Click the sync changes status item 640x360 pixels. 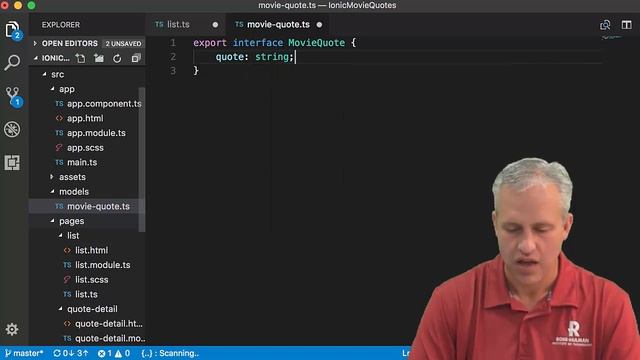click(x=71, y=353)
